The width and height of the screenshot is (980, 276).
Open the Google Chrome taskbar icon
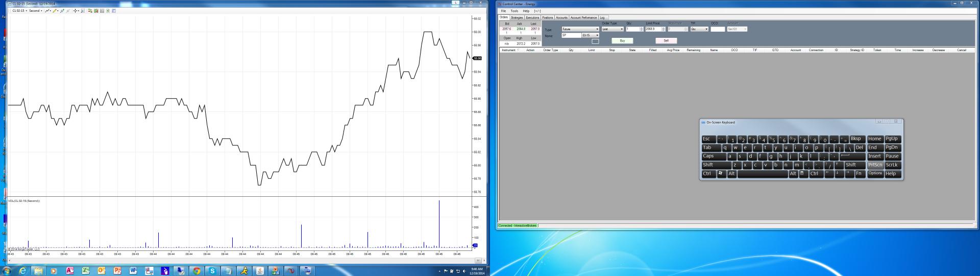(x=197, y=271)
